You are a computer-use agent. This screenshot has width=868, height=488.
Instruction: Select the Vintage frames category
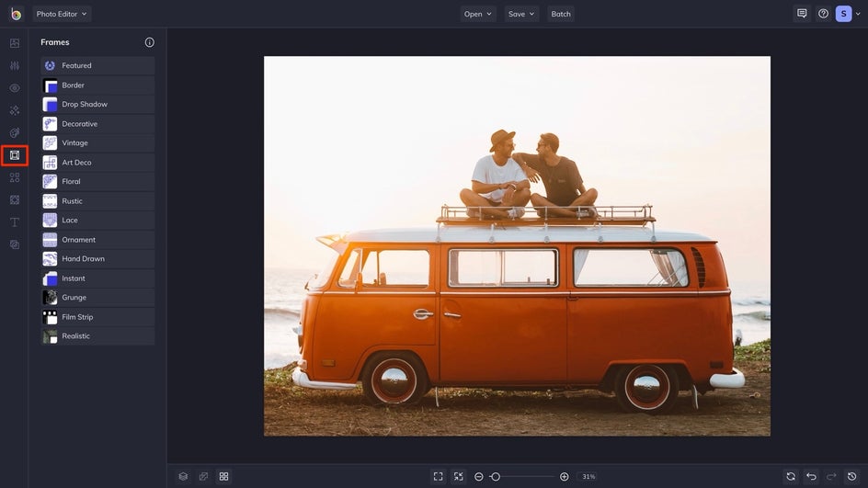click(x=97, y=142)
